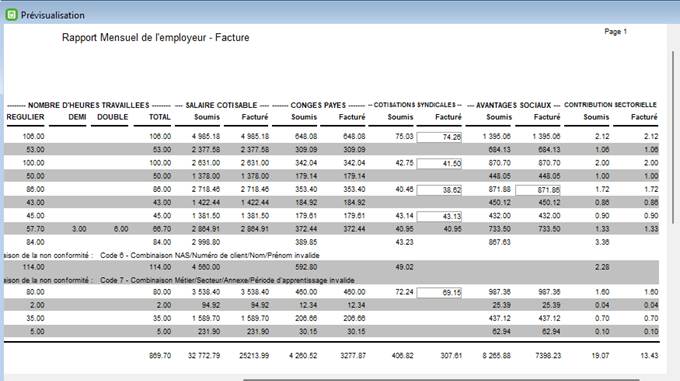Click the 19.07 contribution Soumis total

pos(600,355)
